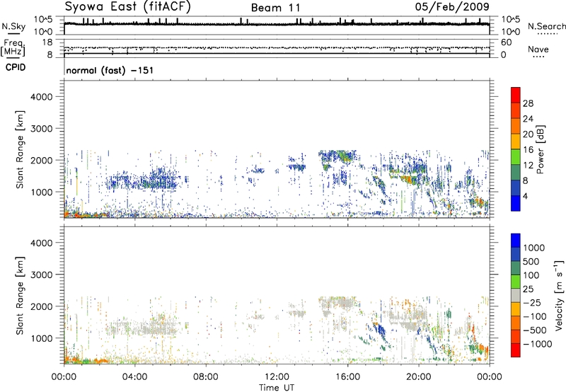
Task: Click the 04:00 time axis tick label
Action: [134, 377]
